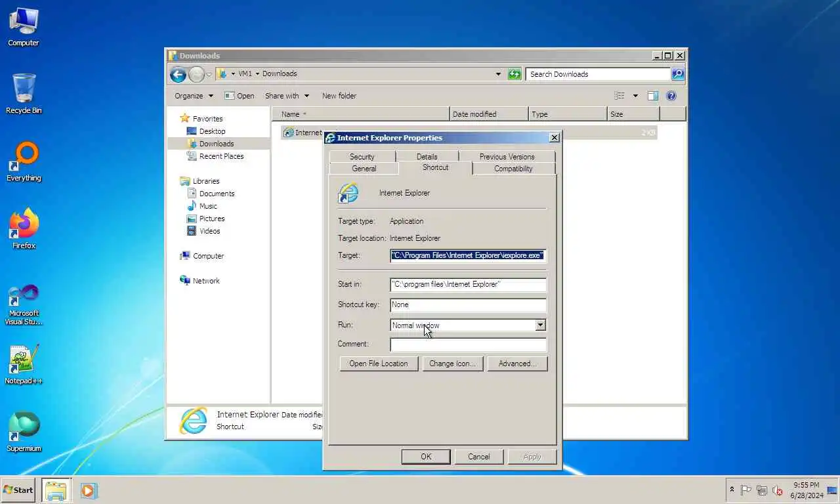Select the Microsoft Visual Studio shortcut
Viewport: 840px width, 504px height.
click(24, 304)
